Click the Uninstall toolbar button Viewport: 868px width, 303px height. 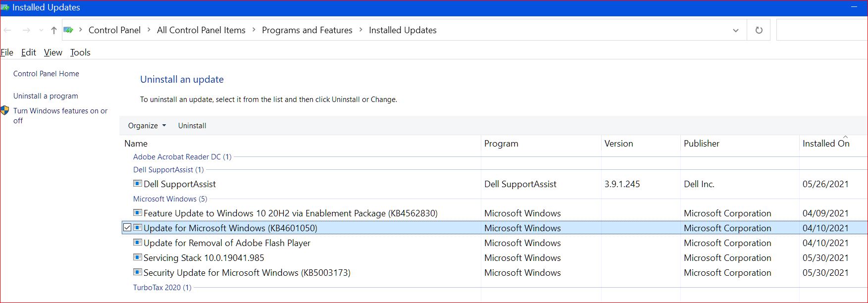(192, 126)
